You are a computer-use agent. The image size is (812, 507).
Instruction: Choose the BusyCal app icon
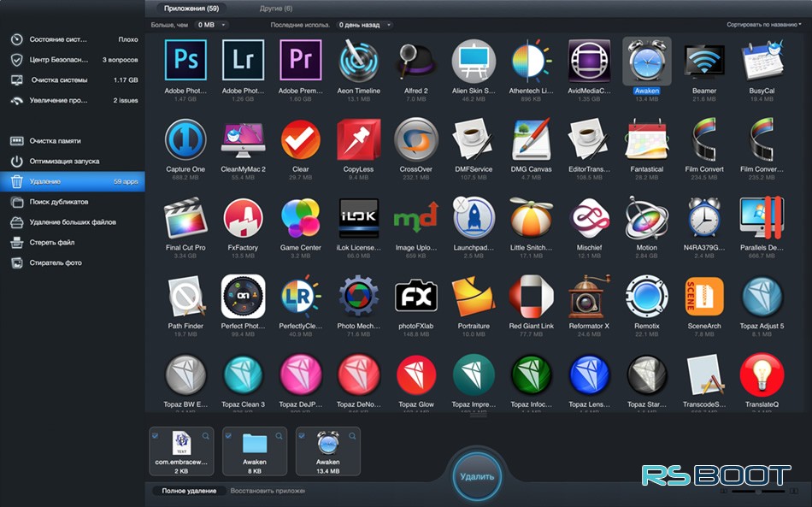click(762, 61)
